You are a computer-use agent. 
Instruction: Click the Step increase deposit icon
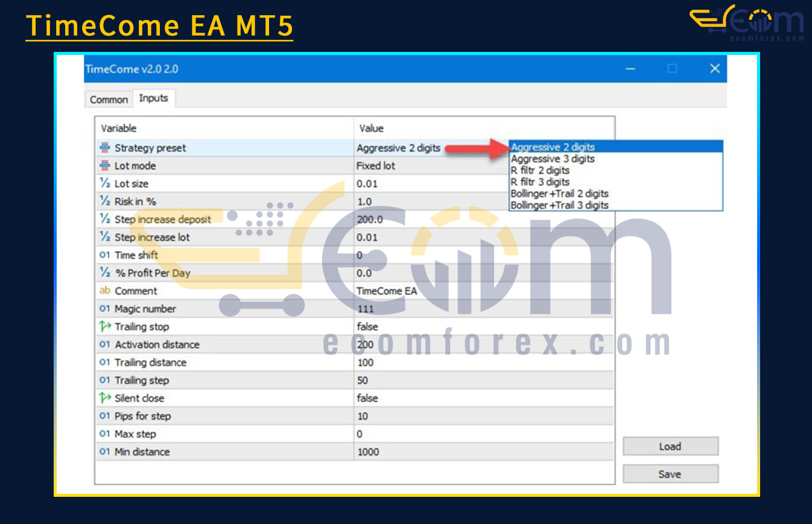click(105, 219)
